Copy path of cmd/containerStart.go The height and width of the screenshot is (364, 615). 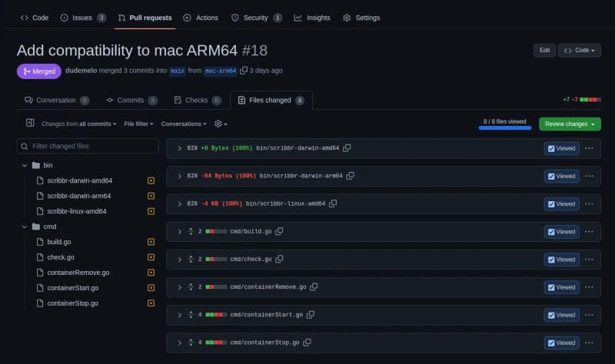(311, 315)
